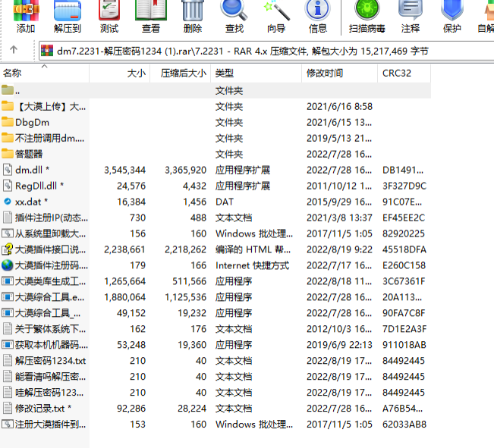Sort by 压缩后大小 column header

pyautogui.click(x=181, y=74)
